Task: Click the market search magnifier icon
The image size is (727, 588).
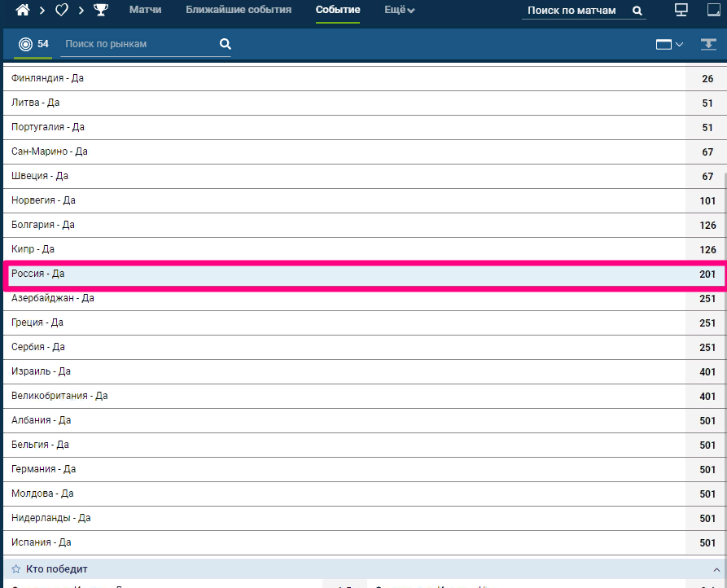Action: tap(226, 44)
